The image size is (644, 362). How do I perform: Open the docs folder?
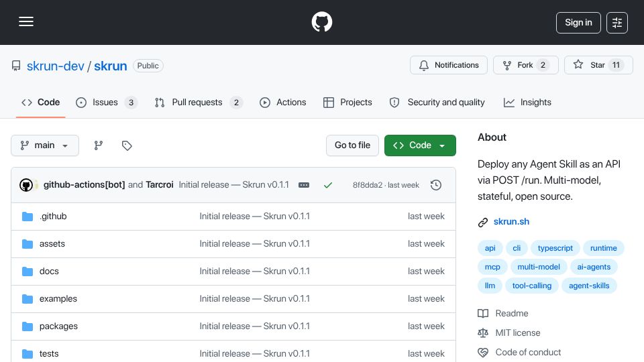click(x=49, y=271)
